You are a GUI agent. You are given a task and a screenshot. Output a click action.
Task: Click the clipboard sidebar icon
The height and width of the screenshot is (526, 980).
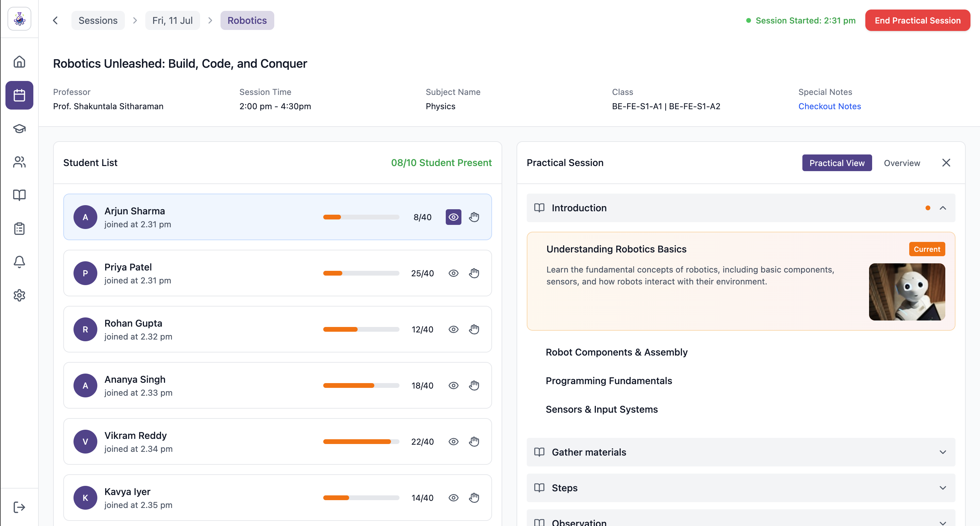(x=19, y=229)
